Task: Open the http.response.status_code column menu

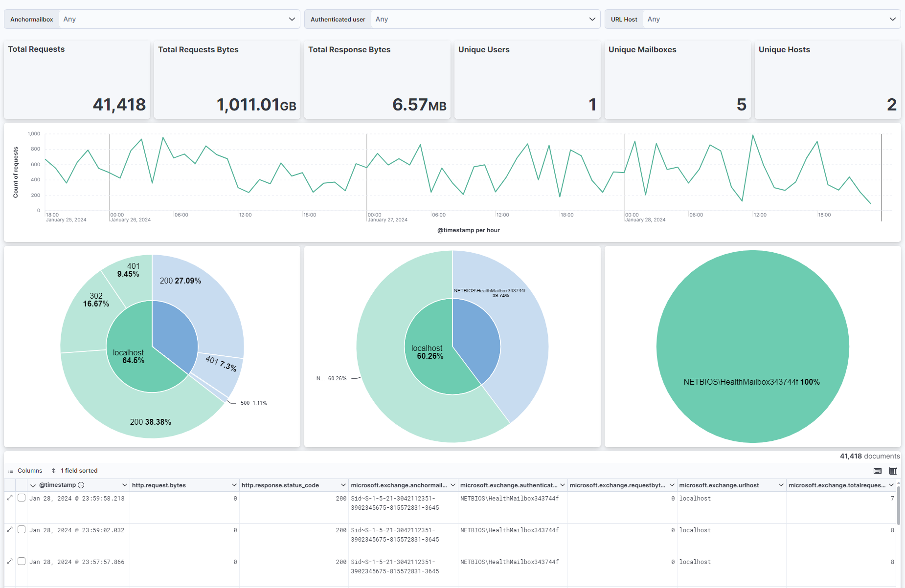Action: coord(342,485)
